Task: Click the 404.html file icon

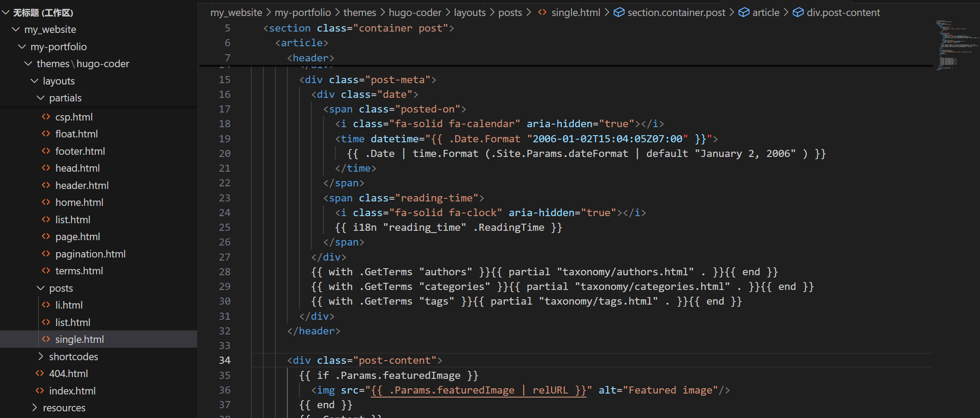Action: tap(40, 374)
